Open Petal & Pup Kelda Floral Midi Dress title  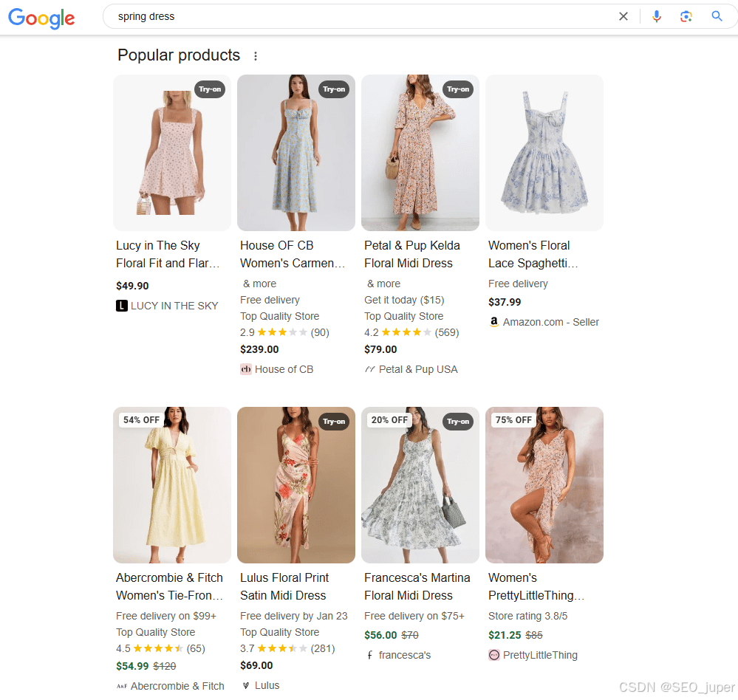click(x=411, y=254)
